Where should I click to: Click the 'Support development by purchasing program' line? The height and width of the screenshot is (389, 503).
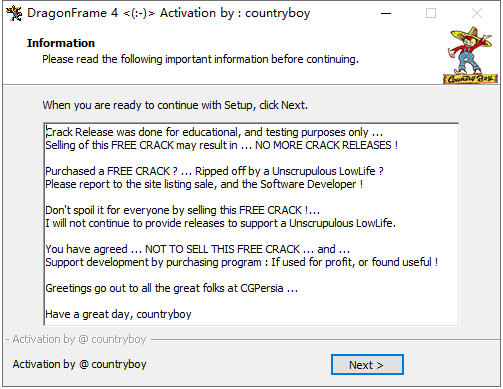(x=242, y=262)
